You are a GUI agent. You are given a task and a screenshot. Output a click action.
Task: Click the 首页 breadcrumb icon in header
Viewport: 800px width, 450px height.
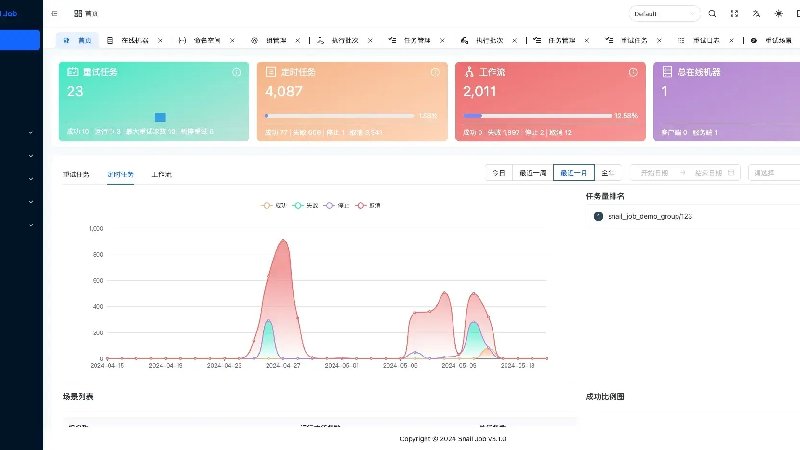click(78, 14)
